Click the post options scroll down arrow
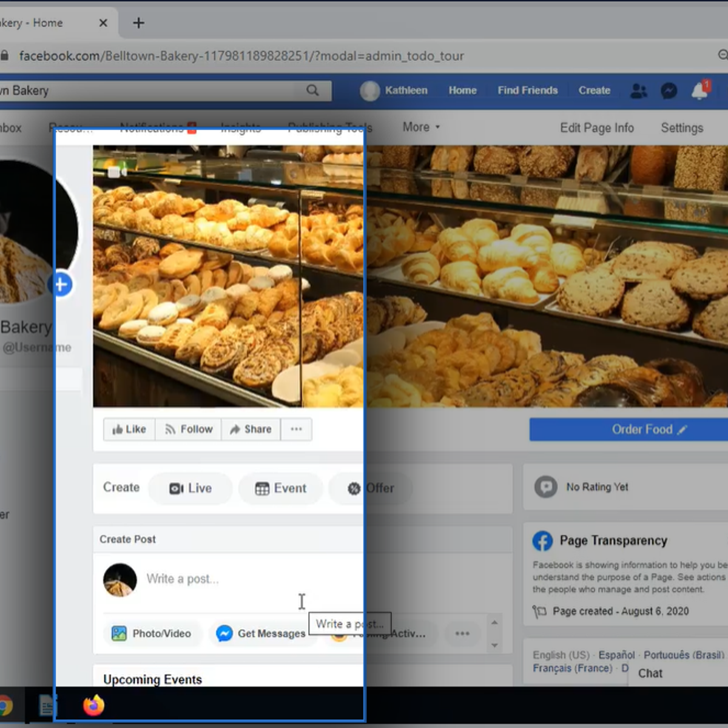 pos(494,645)
